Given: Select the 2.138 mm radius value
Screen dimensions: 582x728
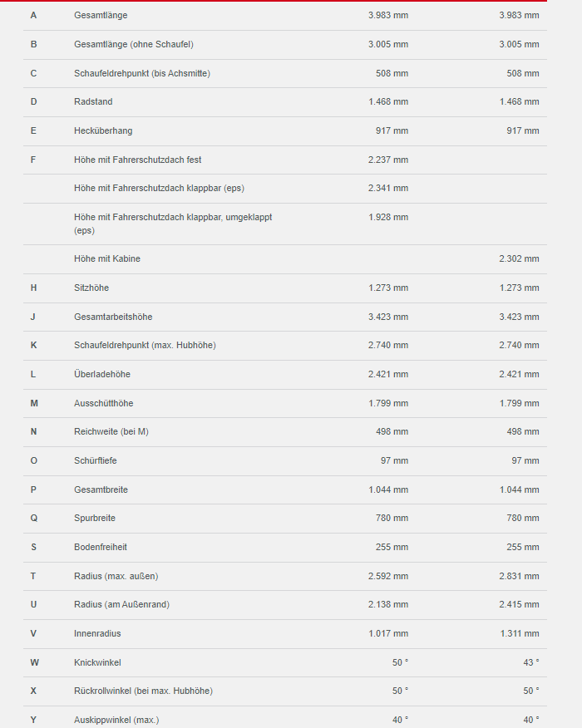Looking at the screenshot, I should click(x=388, y=605).
